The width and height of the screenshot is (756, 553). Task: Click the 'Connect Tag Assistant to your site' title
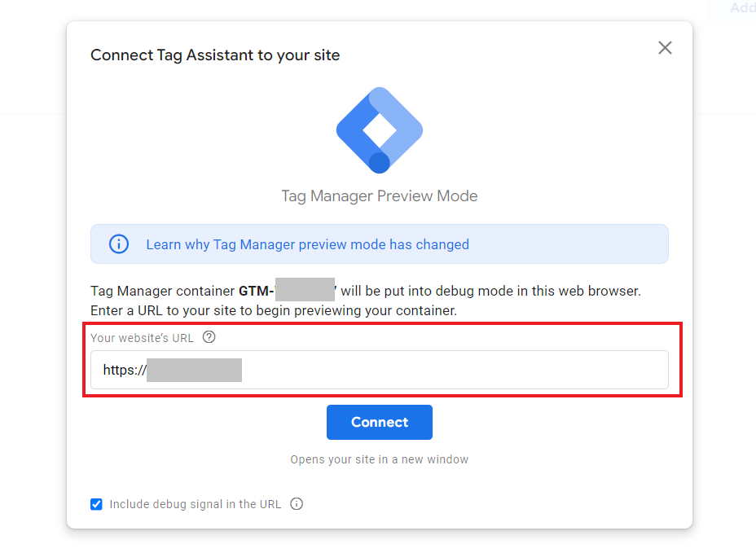(x=215, y=55)
